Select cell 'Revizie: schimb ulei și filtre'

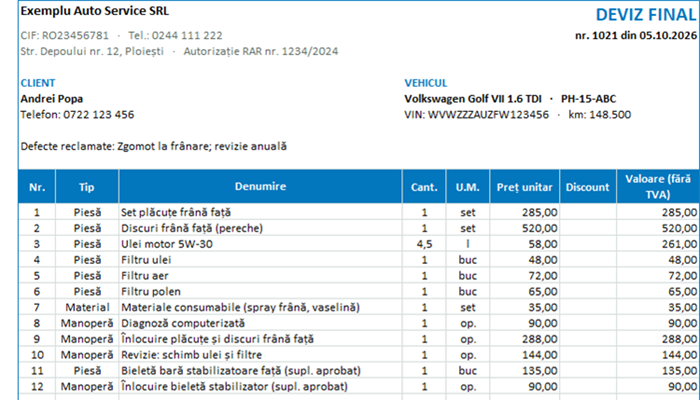(x=260, y=355)
